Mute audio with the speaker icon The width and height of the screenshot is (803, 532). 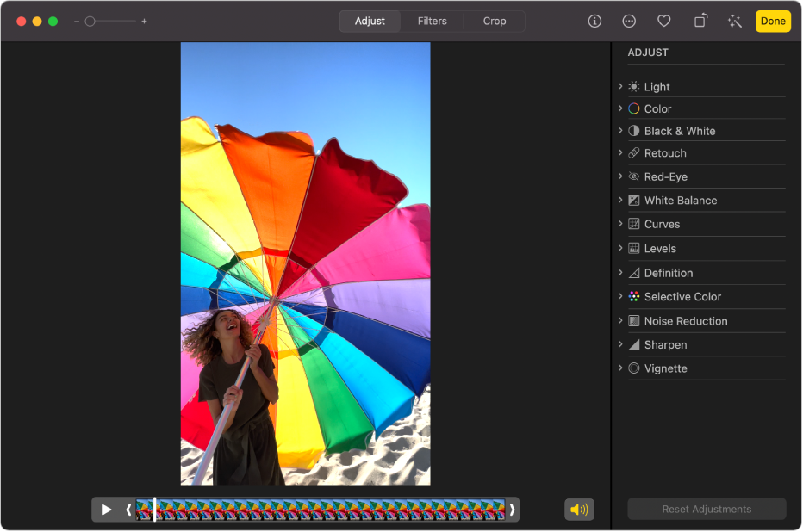tap(579, 509)
